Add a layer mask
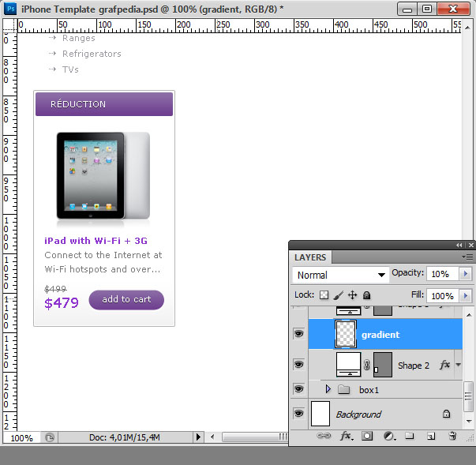The height and width of the screenshot is (465, 476). point(367,436)
